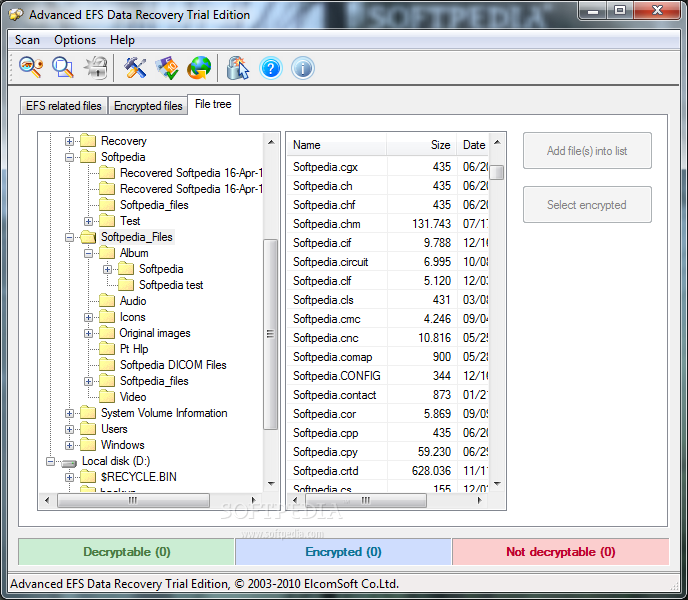This screenshot has height=600, width=688.
Task: Click the scan for encrypted files magnifier icon
Action: coord(63,68)
